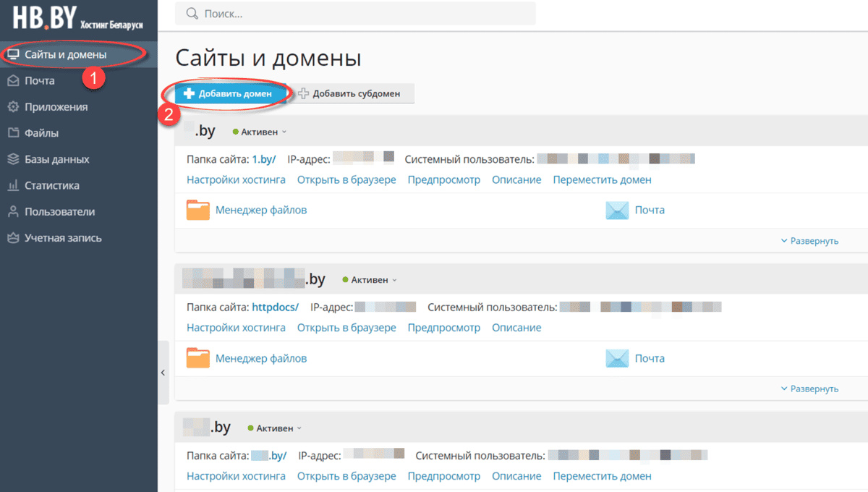Open the Активен status dropdown for the first domain
This screenshot has height=492, width=868.
pos(260,132)
